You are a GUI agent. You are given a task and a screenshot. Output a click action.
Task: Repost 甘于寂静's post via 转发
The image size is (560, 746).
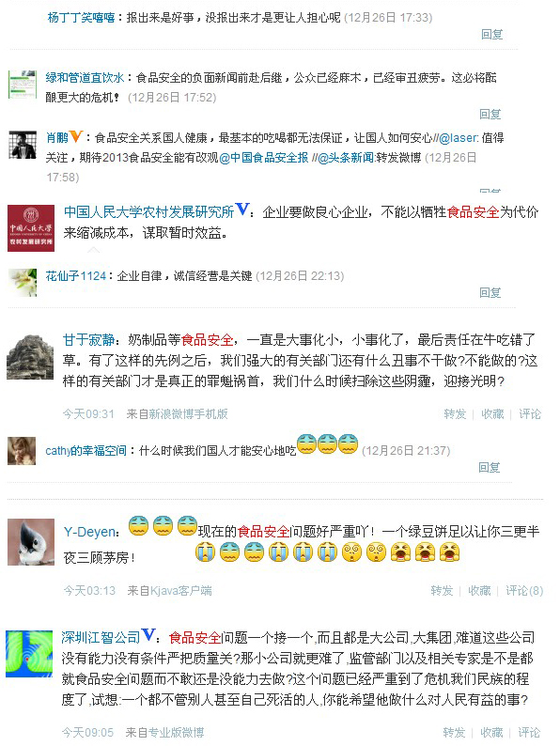coord(455,414)
